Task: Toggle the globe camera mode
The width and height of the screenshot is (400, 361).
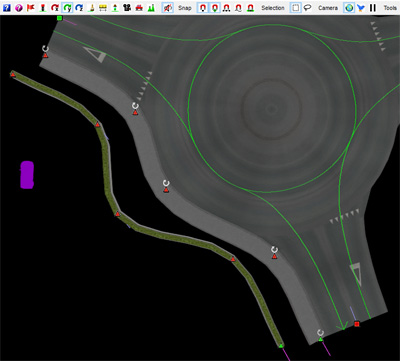Action: pos(349,8)
